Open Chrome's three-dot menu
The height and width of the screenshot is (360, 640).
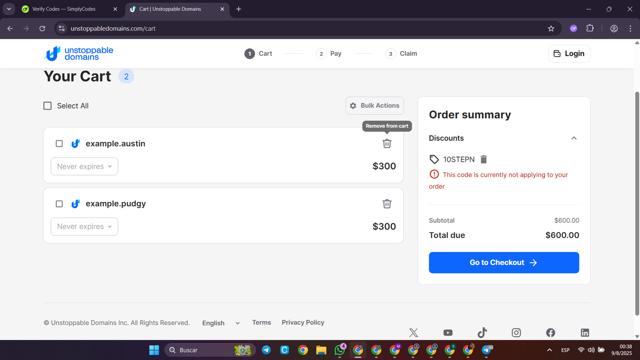click(630, 29)
